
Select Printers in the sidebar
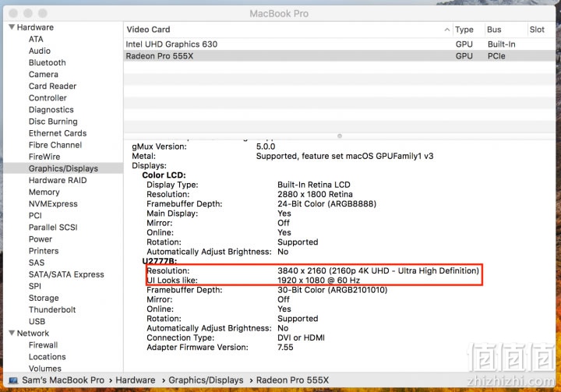44,251
